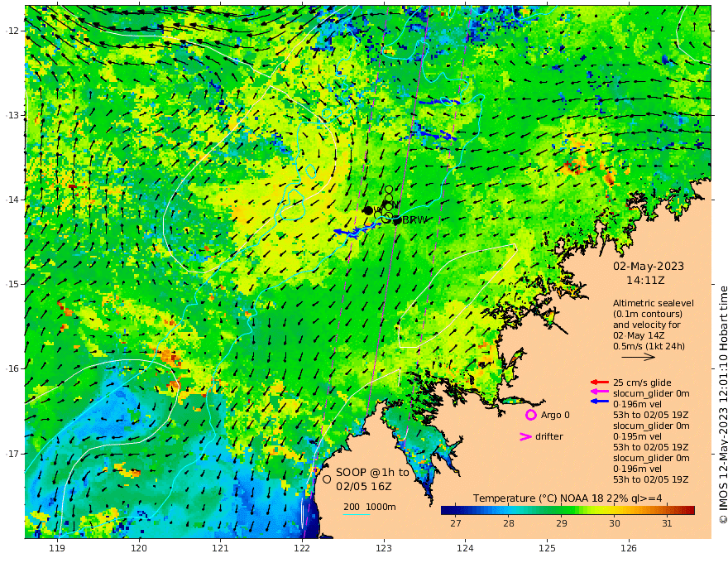
Task: Click longitude axis label 125
Action: coord(548,549)
